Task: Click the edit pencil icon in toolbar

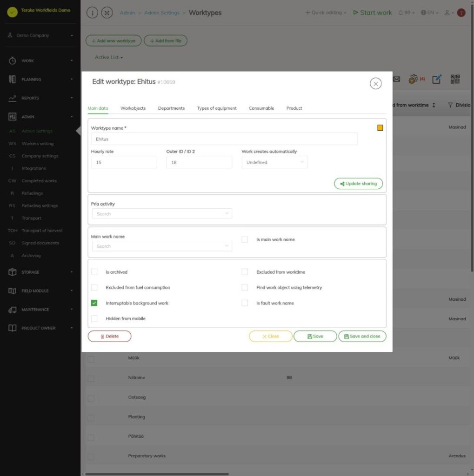Action: 437,79
